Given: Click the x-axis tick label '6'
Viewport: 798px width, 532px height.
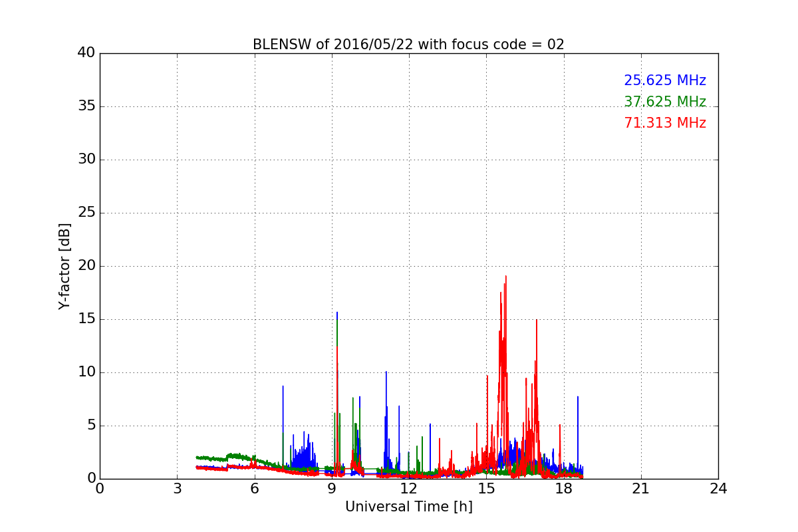Looking at the screenshot, I should [254, 489].
